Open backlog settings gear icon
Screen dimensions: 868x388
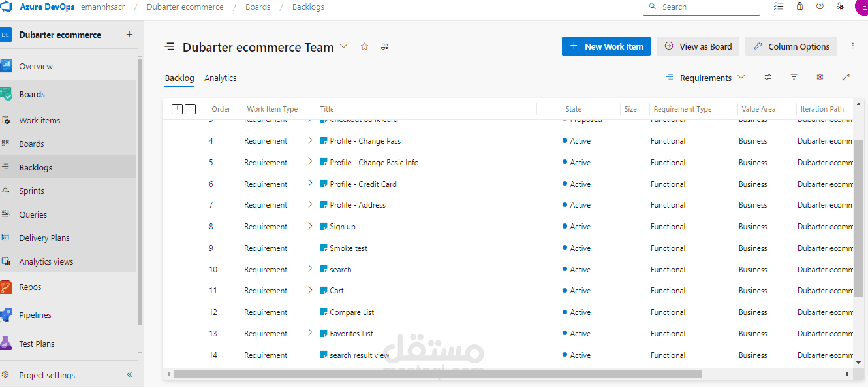coord(820,77)
